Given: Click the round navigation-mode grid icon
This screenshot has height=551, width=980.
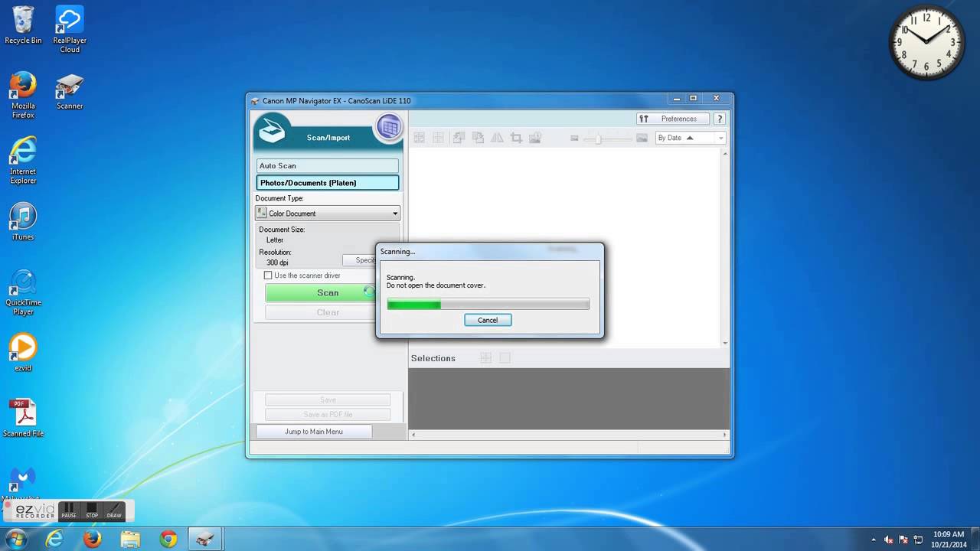Looking at the screenshot, I should [389, 126].
